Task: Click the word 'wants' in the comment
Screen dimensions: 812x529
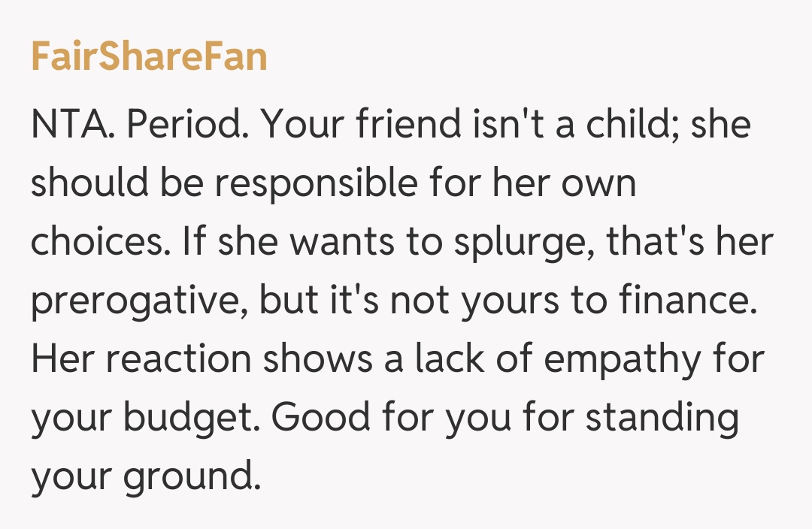Action: (337, 242)
